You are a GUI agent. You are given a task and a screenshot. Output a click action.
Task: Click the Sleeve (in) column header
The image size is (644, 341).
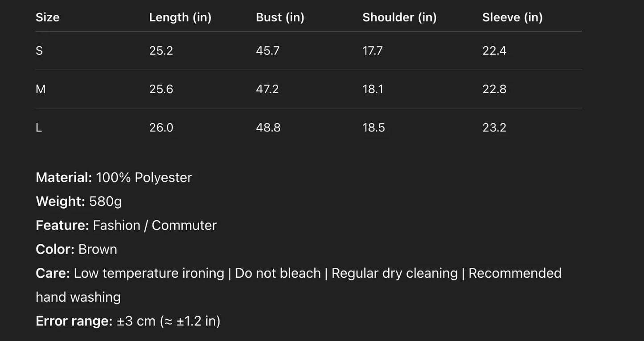tap(512, 17)
